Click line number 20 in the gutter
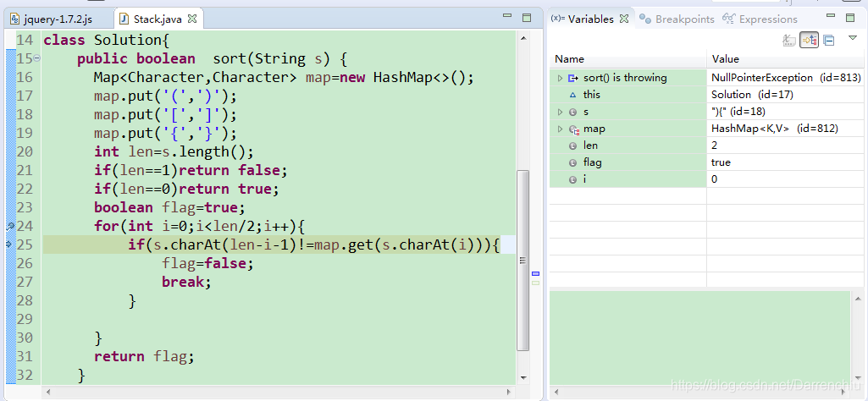Screen dimensions: 868x401 pos(24,151)
